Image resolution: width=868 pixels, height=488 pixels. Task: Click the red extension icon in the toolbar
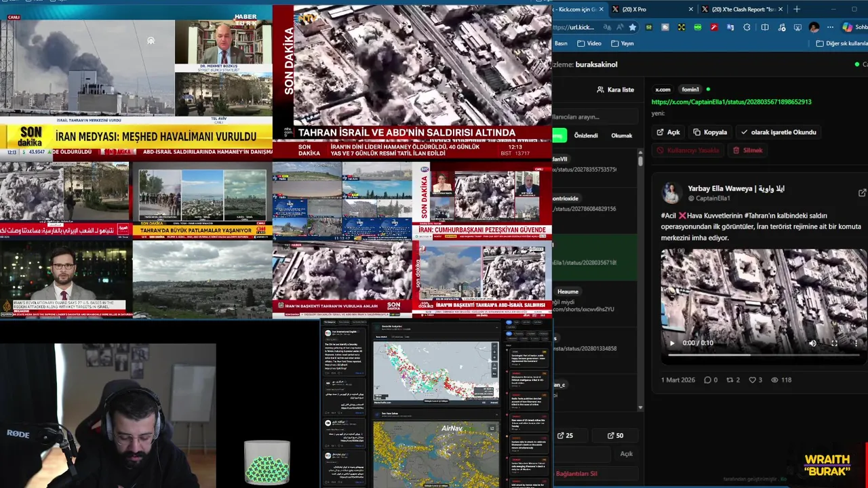tap(714, 27)
